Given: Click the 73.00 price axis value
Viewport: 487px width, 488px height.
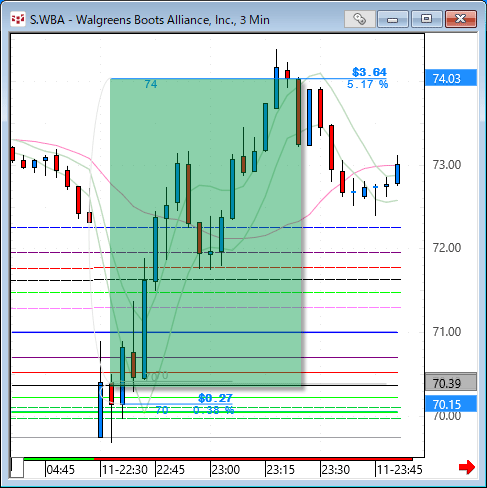Looking at the screenshot, I should point(447,165).
